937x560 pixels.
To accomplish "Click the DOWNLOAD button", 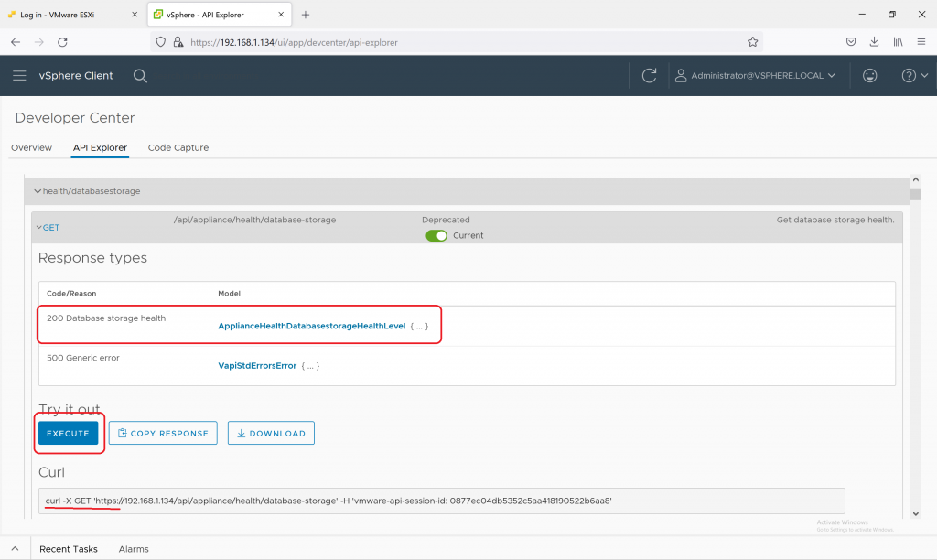I will (x=271, y=434).
